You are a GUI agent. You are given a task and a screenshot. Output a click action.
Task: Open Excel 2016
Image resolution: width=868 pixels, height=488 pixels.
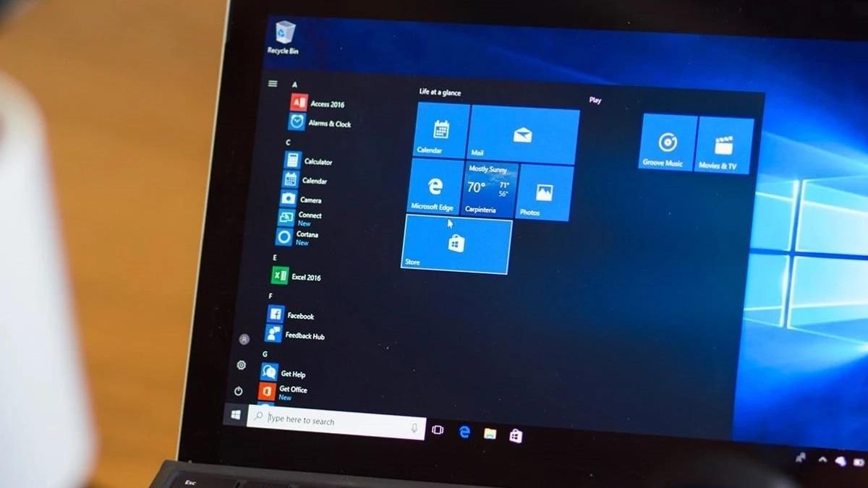coord(295,276)
